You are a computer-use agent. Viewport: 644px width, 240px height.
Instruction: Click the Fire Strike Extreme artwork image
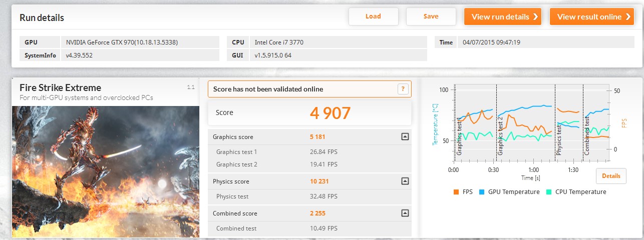[x=105, y=170]
